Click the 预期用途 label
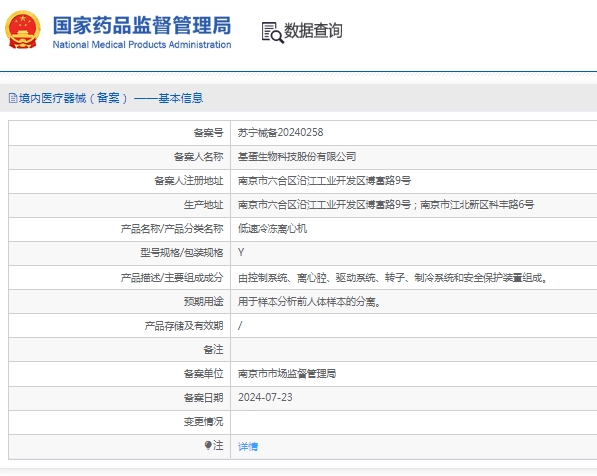The width and height of the screenshot is (597, 476). tap(203, 302)
